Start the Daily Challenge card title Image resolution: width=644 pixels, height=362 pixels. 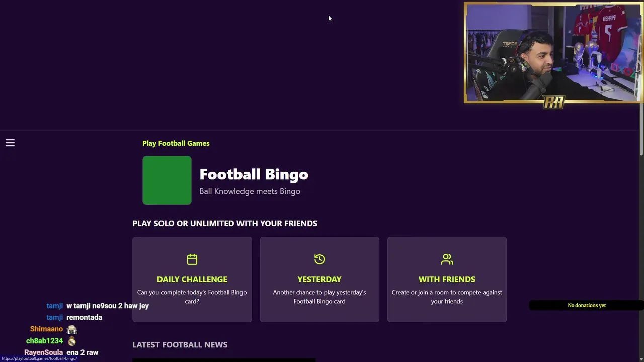192,279
